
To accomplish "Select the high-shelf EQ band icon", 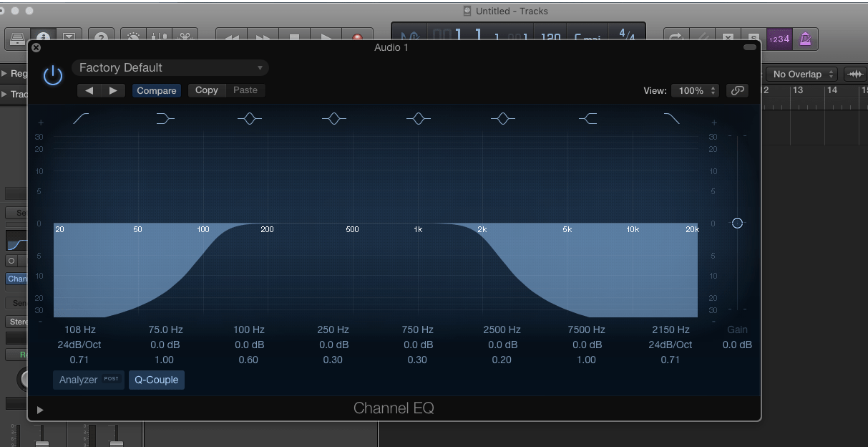I will click(x=587, y=118).
